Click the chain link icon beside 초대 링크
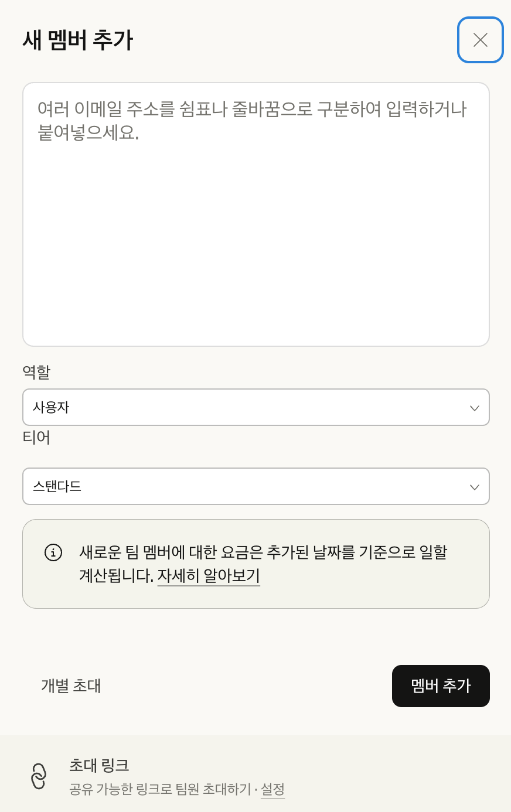Screen dimensions: 511x812 (x=39, y=776)
